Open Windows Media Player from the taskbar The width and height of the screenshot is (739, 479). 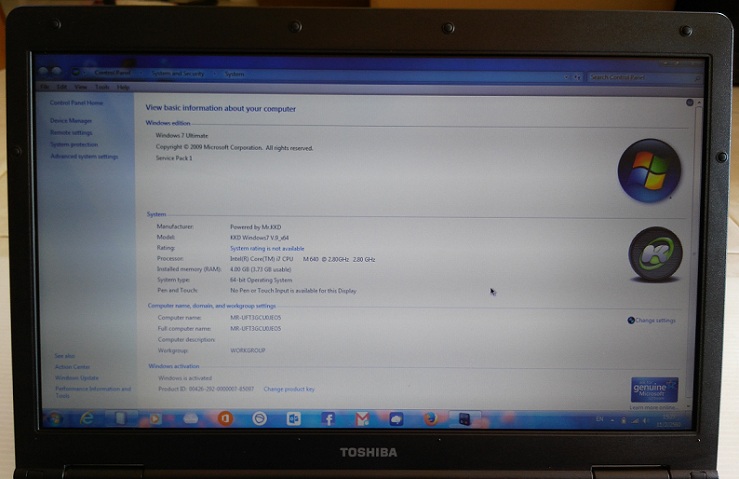tap(155, 418)
